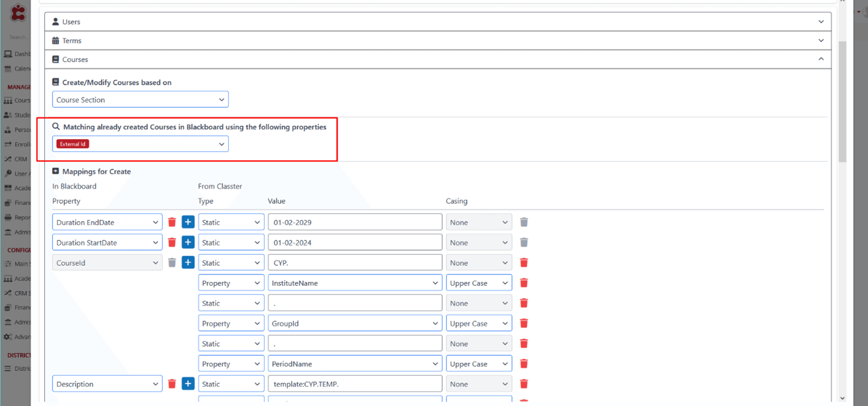Open the External Id matching properties dropdown

click(x=140, y=144)
